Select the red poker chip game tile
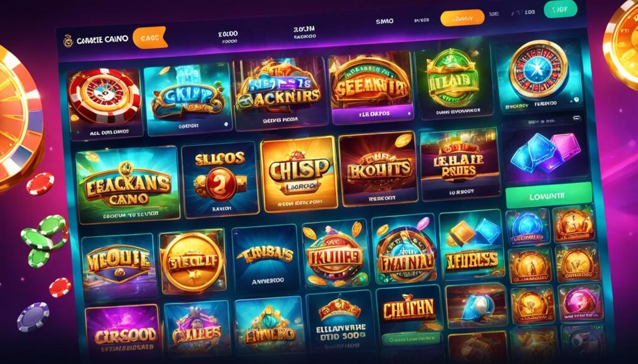This screenshot has width=638, height=364. point(105,103)
